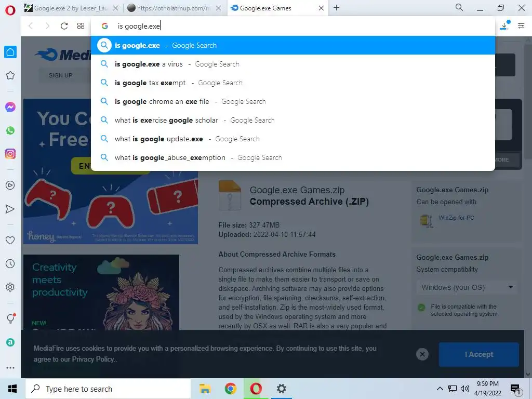
Task: Switch to otnolatrnup.com tab
Action: click(x=174, y=8)
